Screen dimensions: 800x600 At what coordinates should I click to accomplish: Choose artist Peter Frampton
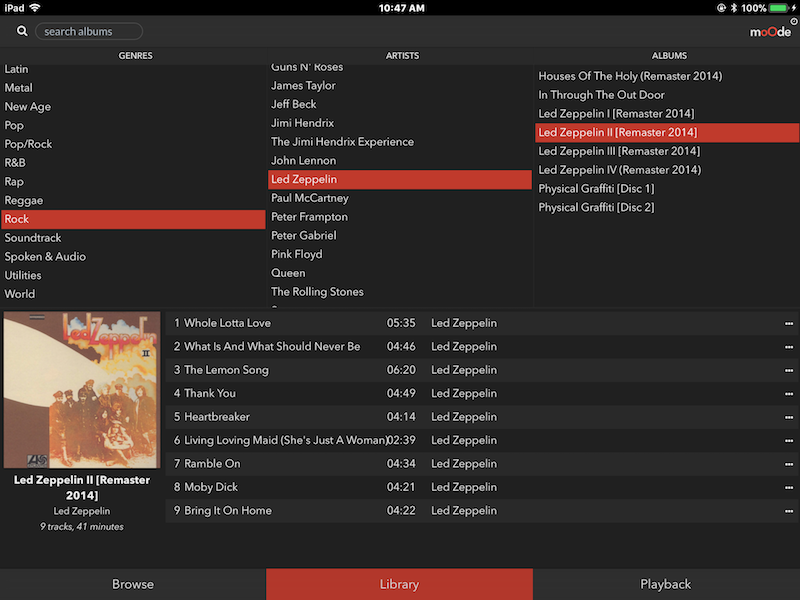pyautogui.click(x=399, y=217)
